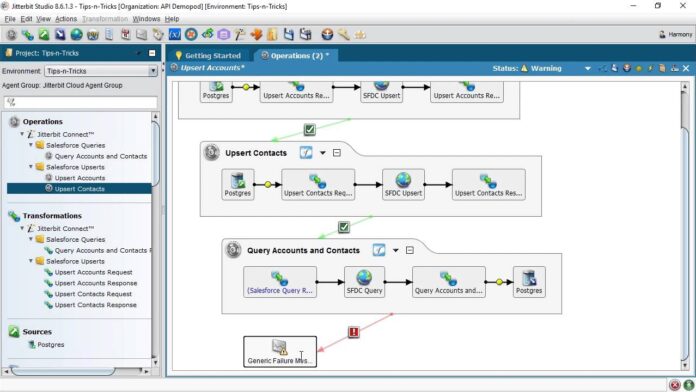The image size is (696, 392).
Task: Click green success checkmark above Upsert Contacts
Action: click(x=310, y=130)
